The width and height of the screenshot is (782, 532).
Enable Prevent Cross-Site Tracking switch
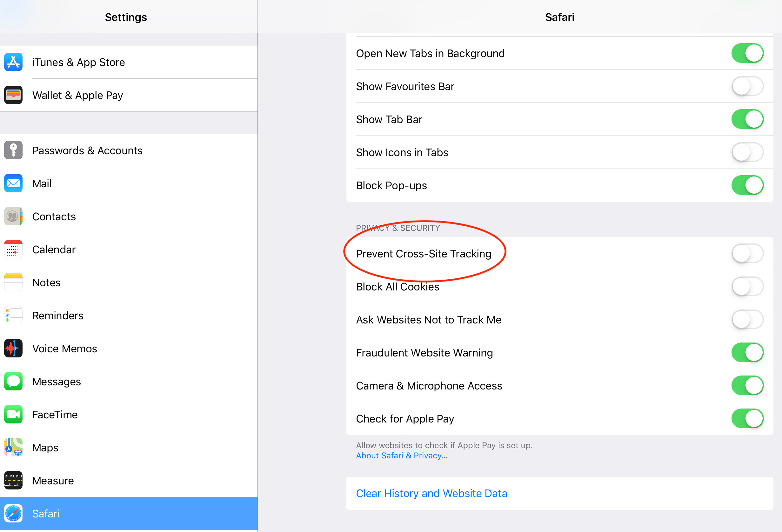(747, 253)
